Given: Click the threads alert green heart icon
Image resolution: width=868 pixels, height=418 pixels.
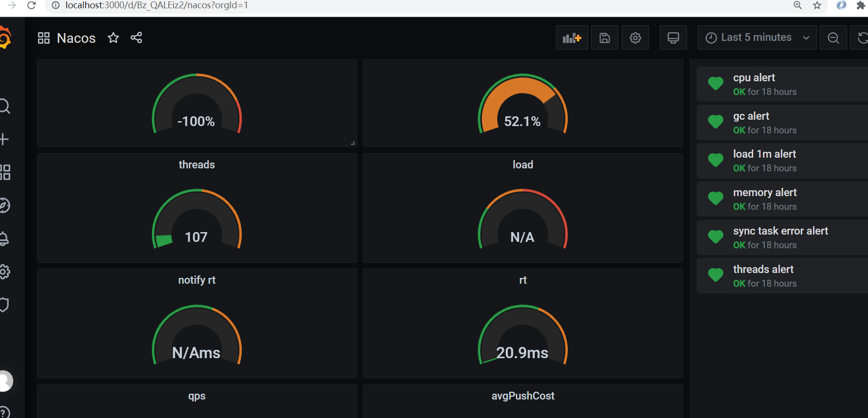Looking at the screenshot, I should click(x=715, y=275).
